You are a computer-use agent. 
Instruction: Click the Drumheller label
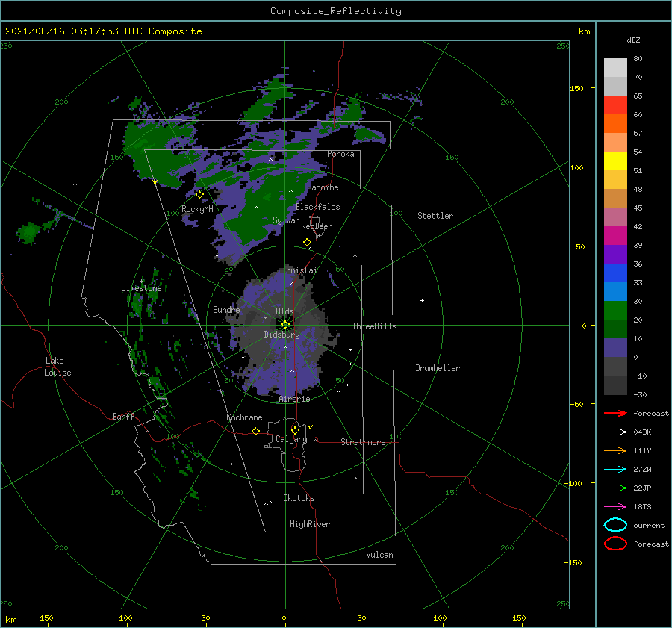[437, 368]
